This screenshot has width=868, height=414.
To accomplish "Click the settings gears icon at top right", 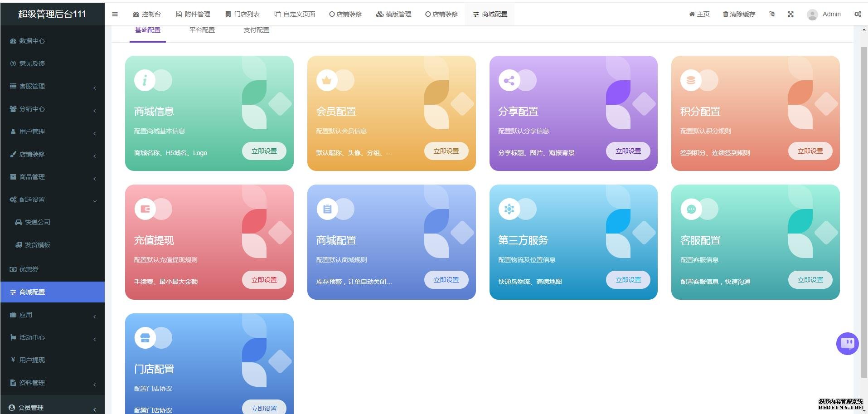I will pyautogui.click(x=858, y=14).
